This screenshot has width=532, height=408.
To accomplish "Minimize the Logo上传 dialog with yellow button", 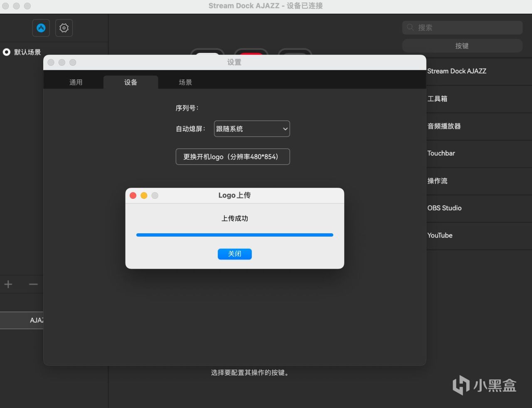I will pos(144,195).
